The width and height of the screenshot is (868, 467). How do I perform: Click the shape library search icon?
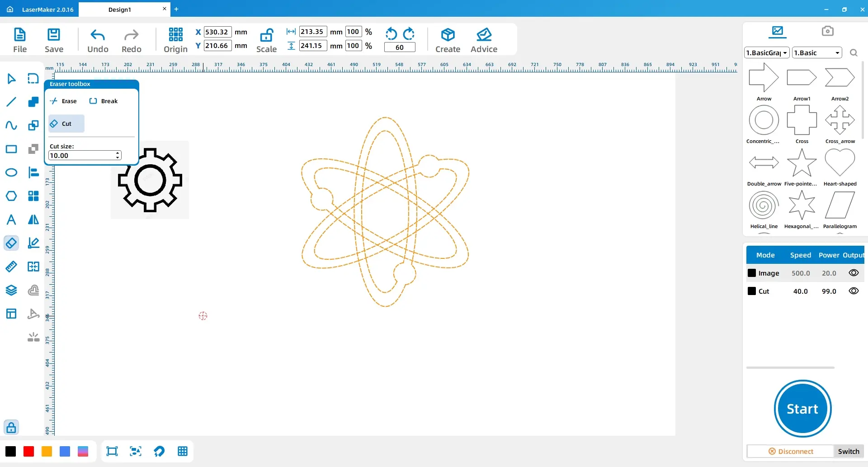[x=854, y=53]
